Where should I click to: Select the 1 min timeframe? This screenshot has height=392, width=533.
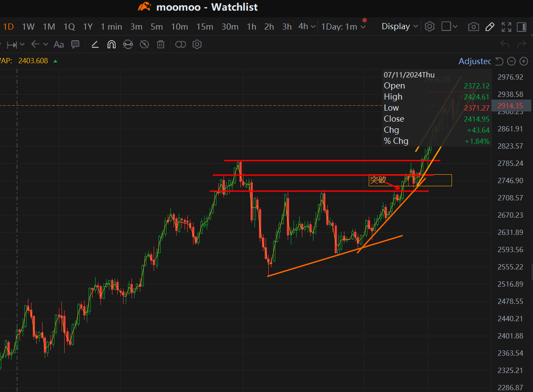tap(111, 27)
